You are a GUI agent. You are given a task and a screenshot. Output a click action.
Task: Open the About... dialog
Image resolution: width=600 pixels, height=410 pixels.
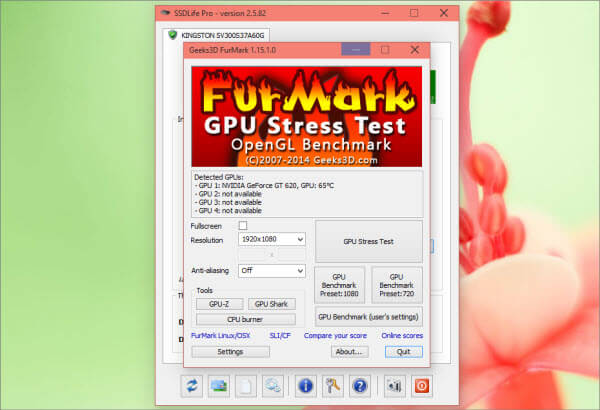[349, 351]
